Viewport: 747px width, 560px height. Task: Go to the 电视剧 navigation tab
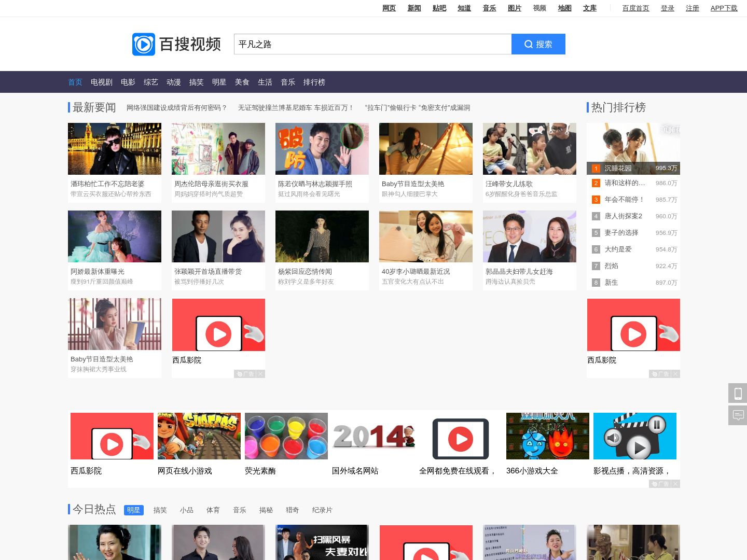tap(102, 82)
